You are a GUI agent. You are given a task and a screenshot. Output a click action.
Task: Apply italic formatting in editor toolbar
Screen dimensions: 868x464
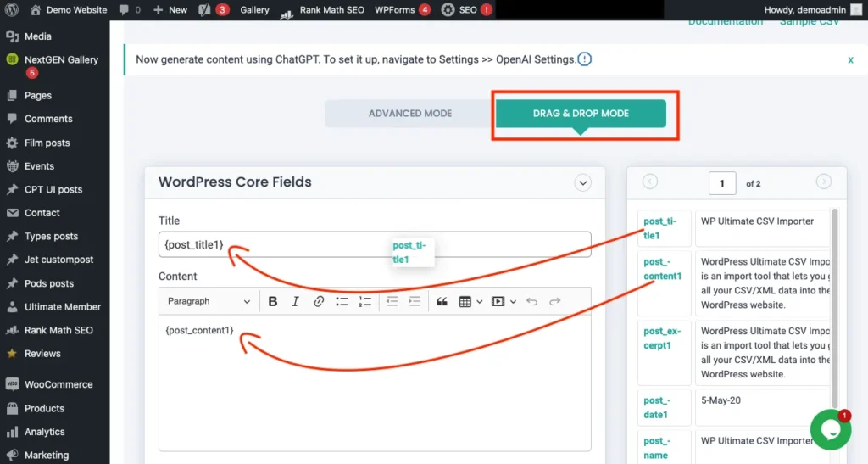coord(295,301)
